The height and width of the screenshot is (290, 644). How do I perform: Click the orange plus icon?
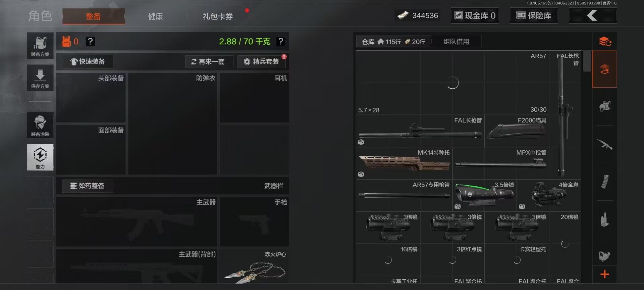[605, 274]
